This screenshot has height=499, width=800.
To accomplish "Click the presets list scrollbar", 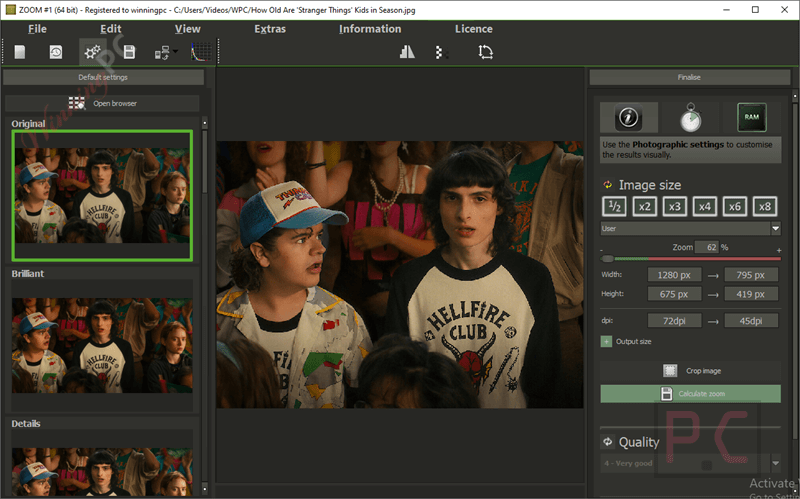I will point(205,161).
